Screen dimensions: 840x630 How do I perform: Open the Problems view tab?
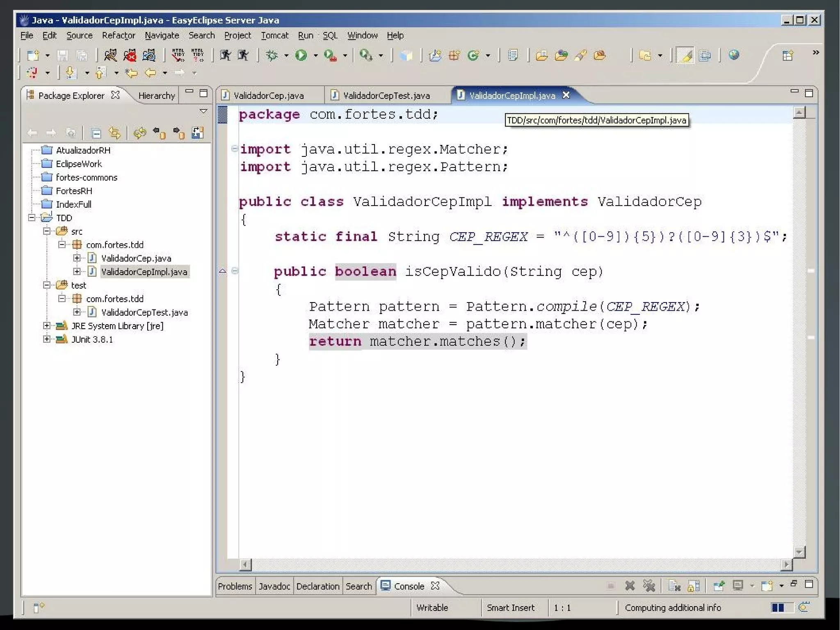235,586
